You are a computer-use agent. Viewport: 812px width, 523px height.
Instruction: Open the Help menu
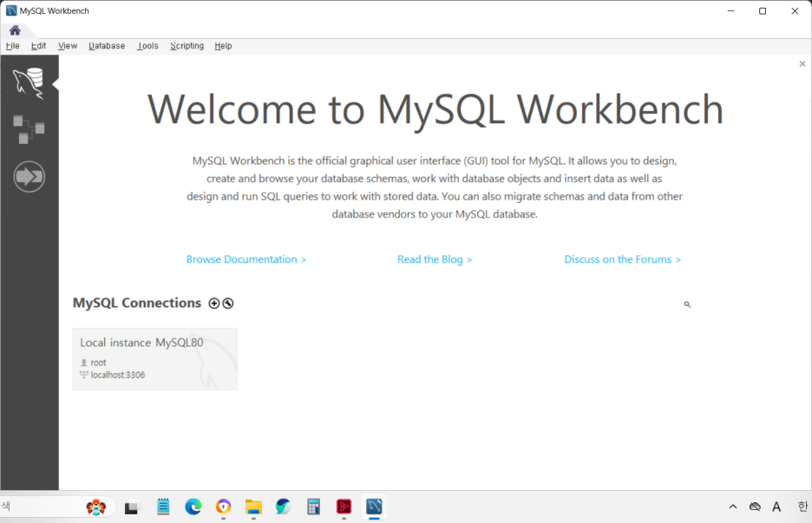(x=223, y=46)
